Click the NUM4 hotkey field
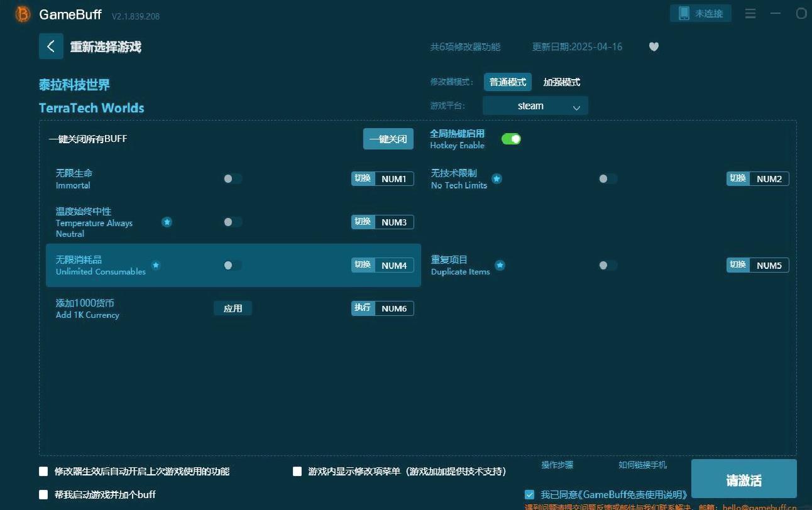 tap(394, 265)
